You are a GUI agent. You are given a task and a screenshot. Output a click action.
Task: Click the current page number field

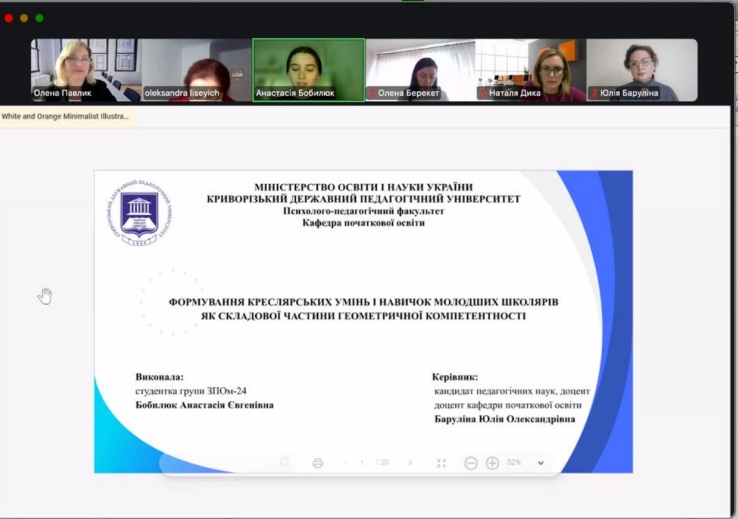pos(362,463)
